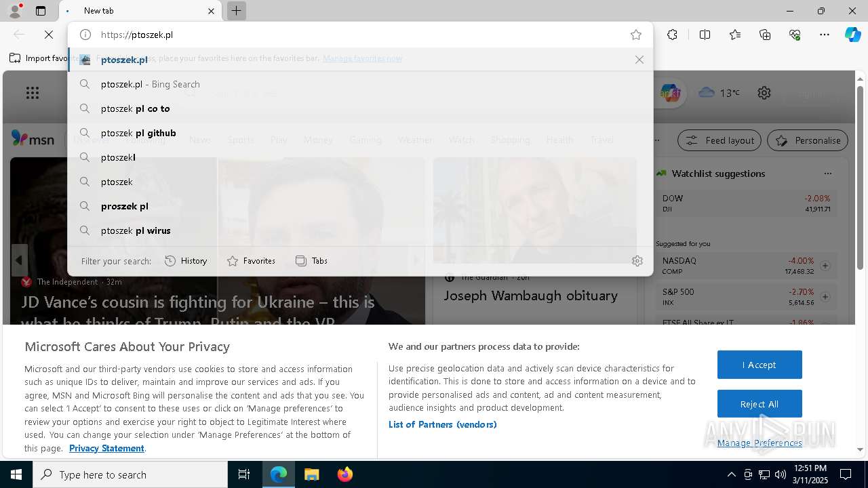868x488 pixels.
Task: Go to the previous news carousel slide
Action: [x=19, y=260]
